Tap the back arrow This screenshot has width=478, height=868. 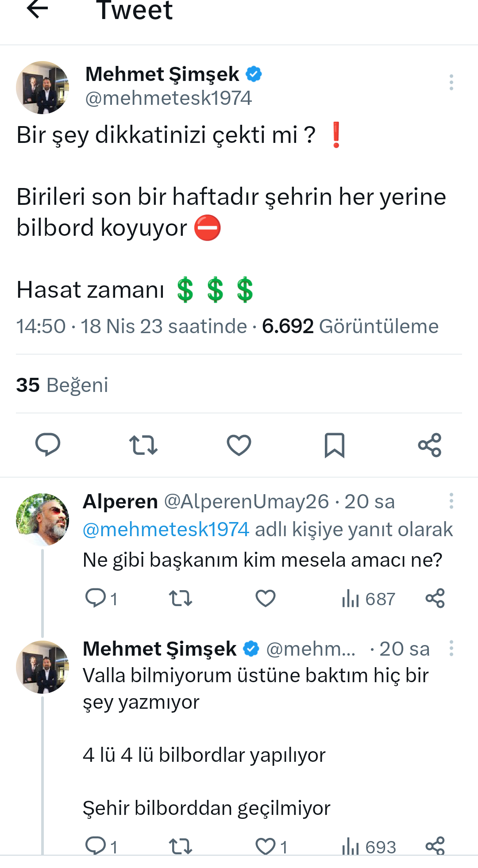click(37, 9)
